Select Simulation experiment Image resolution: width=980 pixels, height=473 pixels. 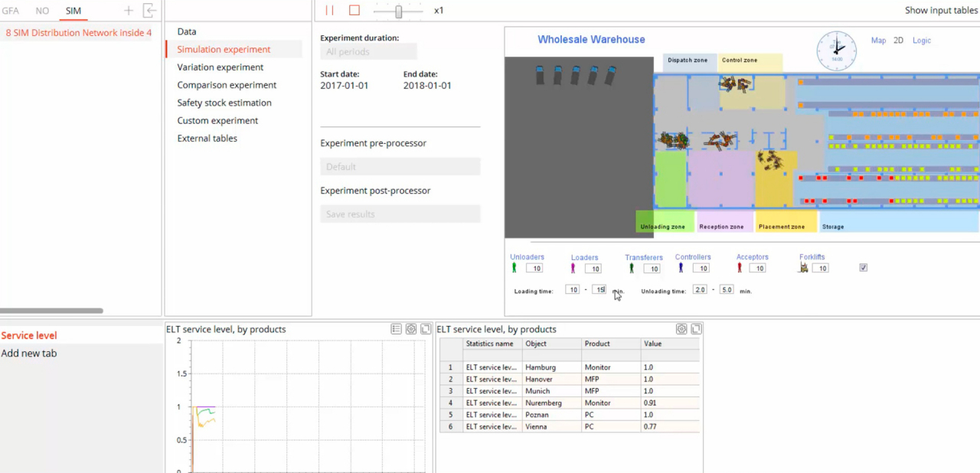point(224,49)
